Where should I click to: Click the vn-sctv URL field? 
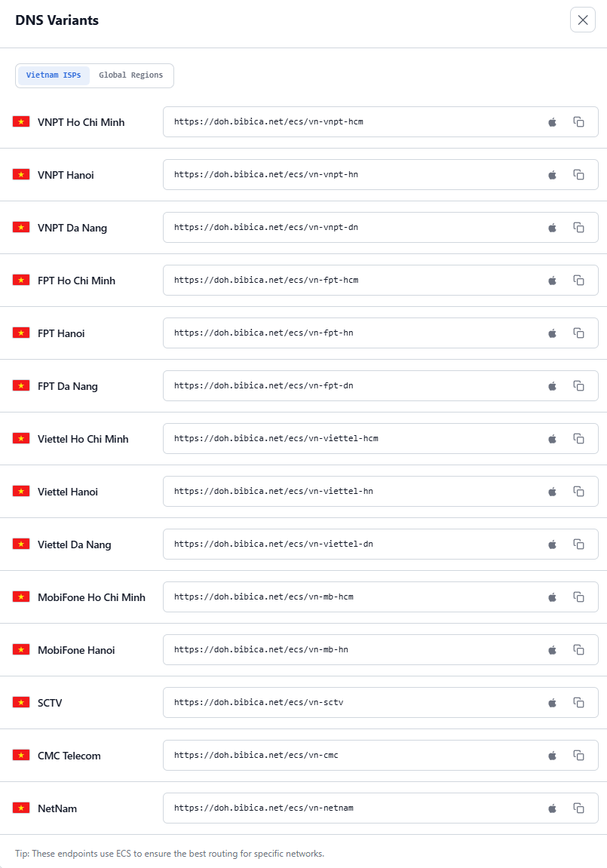[381, 703]
